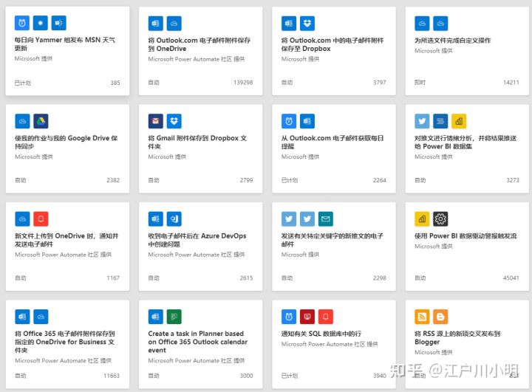
Task: Click the 已计划 label in the Yammer card
Action: pyautogui.click(x=23, y=83)
